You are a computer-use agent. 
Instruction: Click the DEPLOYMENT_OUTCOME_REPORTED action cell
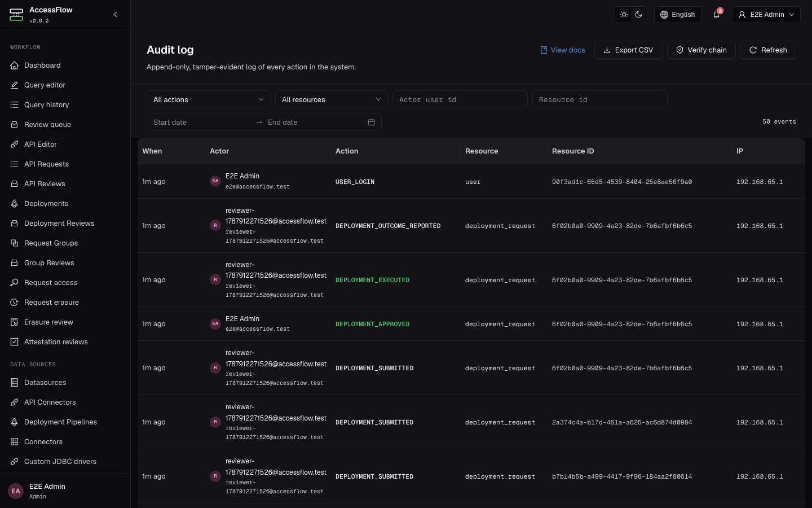coord(388,226)
